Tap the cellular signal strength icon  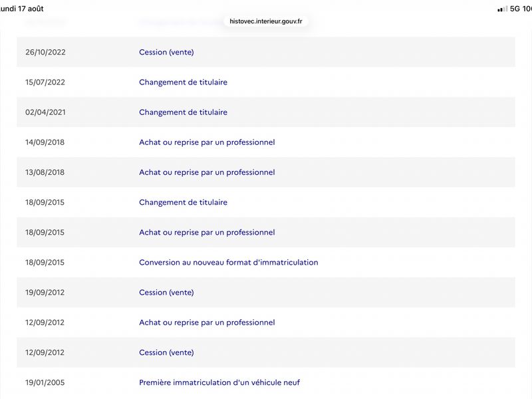pos(503,9)
